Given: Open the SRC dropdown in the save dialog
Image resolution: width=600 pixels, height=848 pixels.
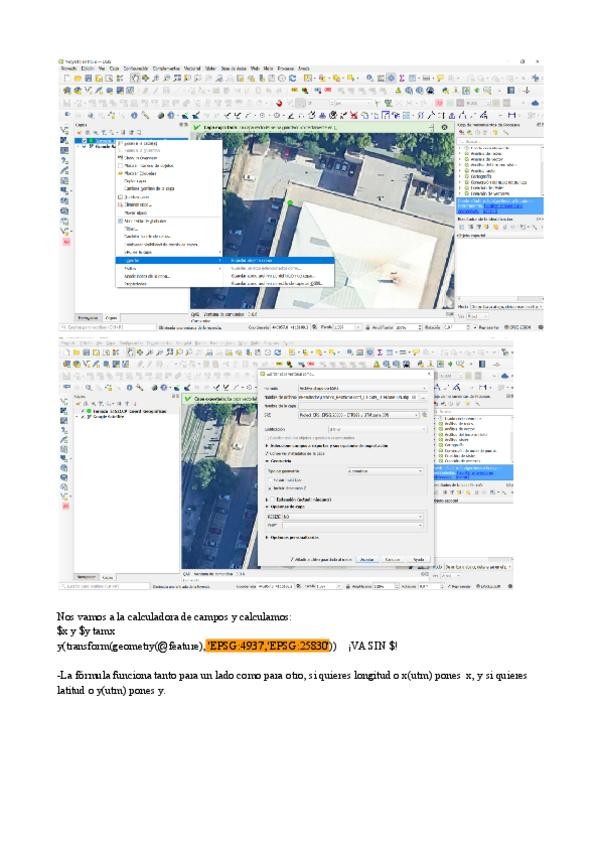Looking at the screenshot, I should click(359, 415).
